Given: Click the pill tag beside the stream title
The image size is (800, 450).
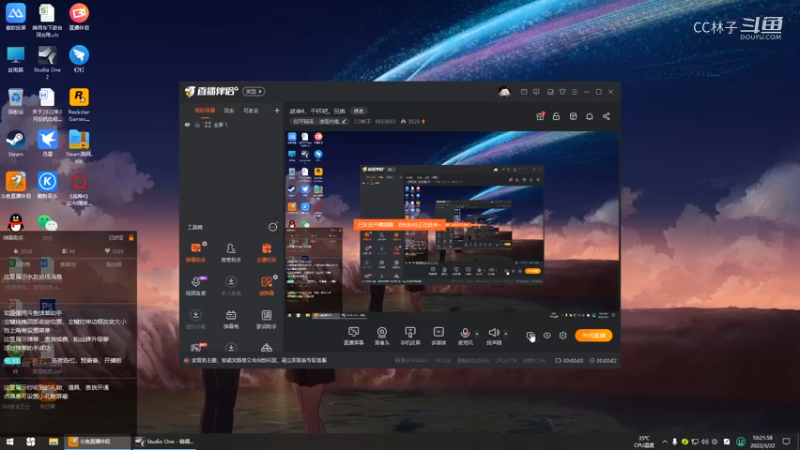Looking at the screenshot, I should (359, 111).
